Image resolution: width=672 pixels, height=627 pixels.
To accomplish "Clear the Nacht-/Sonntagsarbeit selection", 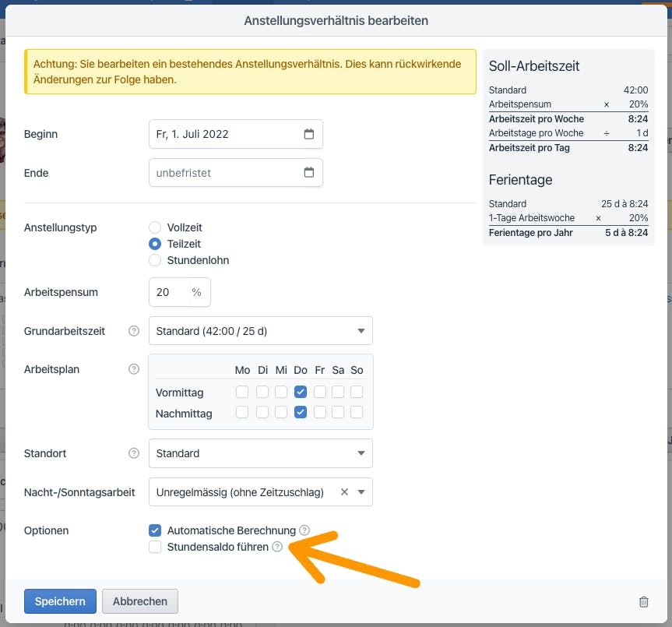I will (x=344, y=492).
